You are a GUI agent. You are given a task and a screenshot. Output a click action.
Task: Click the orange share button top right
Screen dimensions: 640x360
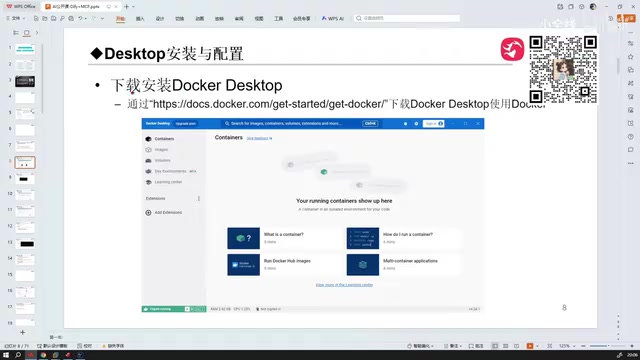pyautogui.click(x=627, y=18)
